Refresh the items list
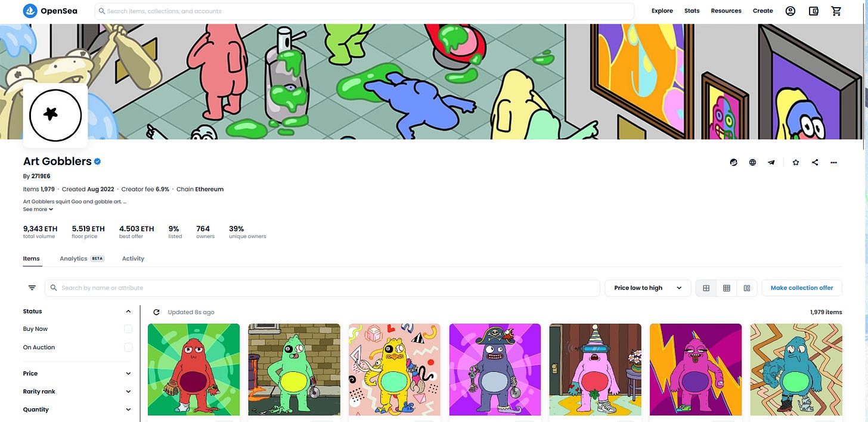The image size is (868, 422). tap(157, 312)
